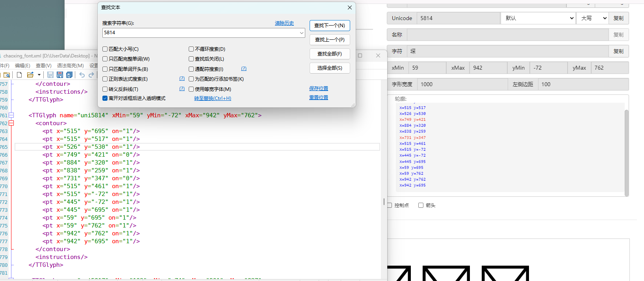Click the Save All stacked disks icon

[69, 75]
